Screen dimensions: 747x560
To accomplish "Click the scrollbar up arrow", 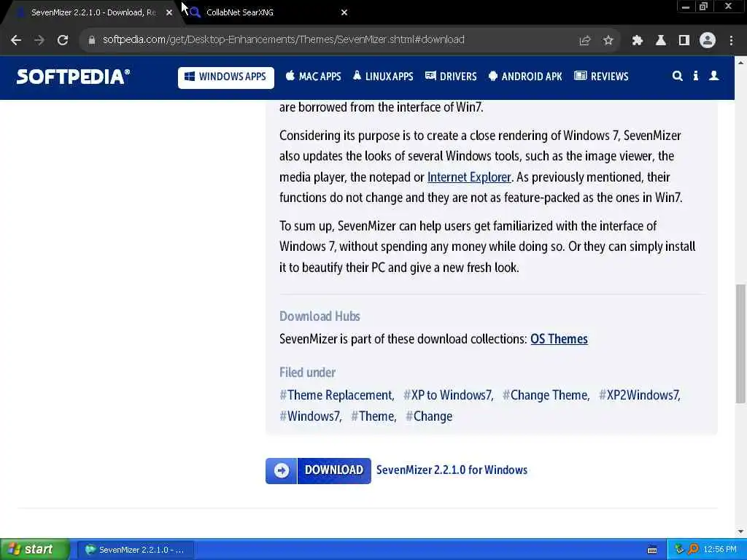I will point(740,63).
